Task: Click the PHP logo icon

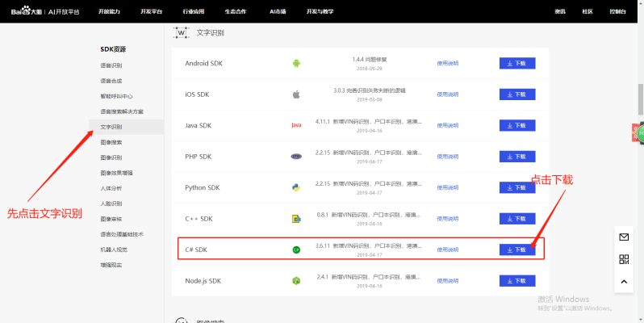Action: 296,157
